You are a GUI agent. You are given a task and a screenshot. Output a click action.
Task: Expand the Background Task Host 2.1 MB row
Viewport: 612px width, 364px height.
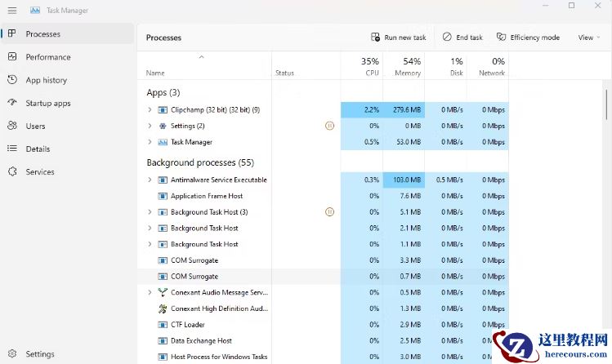[x=150, y=228]
